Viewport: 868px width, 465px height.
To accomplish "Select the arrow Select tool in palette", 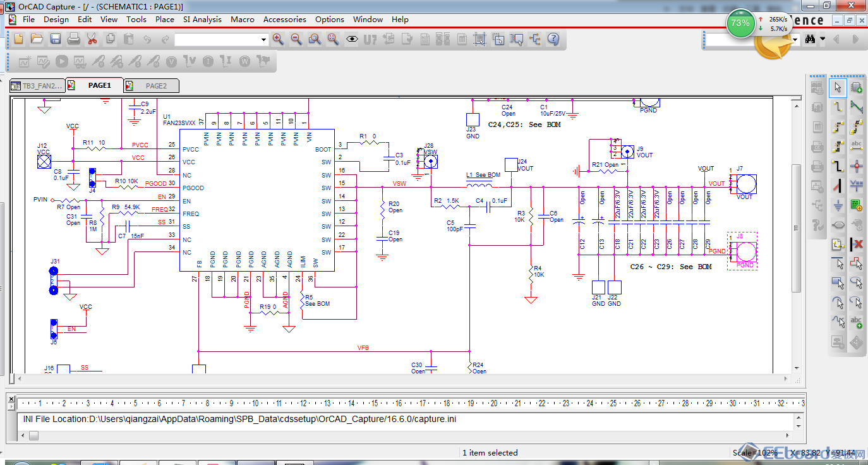I will point(838,87).
